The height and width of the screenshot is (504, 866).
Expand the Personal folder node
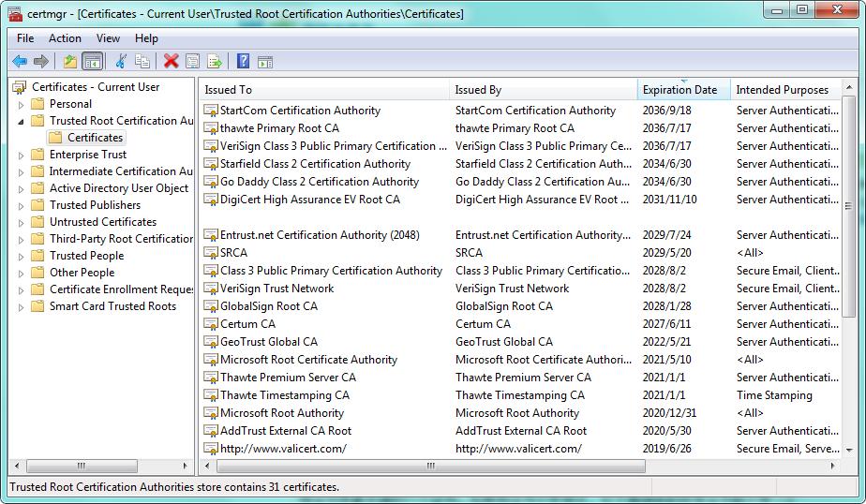coord(22,104)
